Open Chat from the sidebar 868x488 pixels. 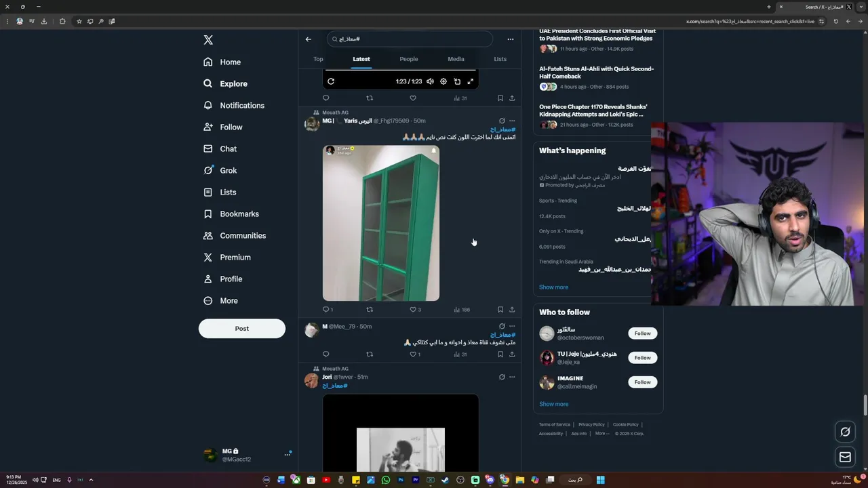(x=220, y=149)
